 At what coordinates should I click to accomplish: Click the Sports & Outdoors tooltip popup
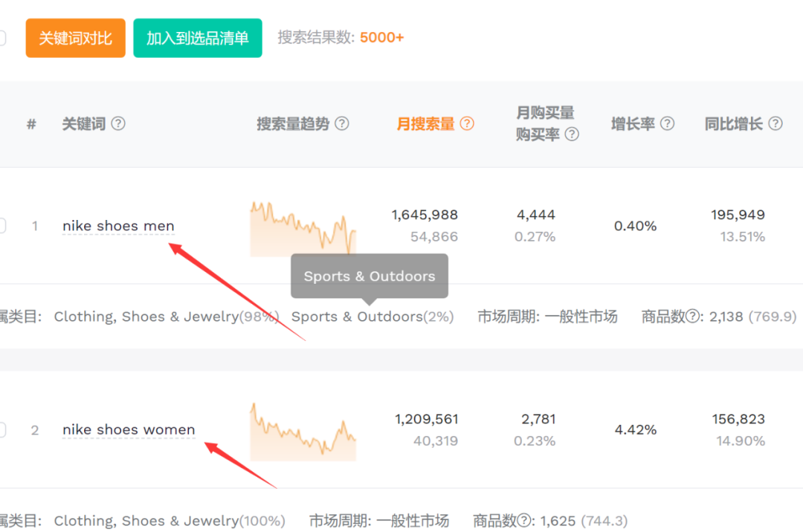tap(369, 276)
